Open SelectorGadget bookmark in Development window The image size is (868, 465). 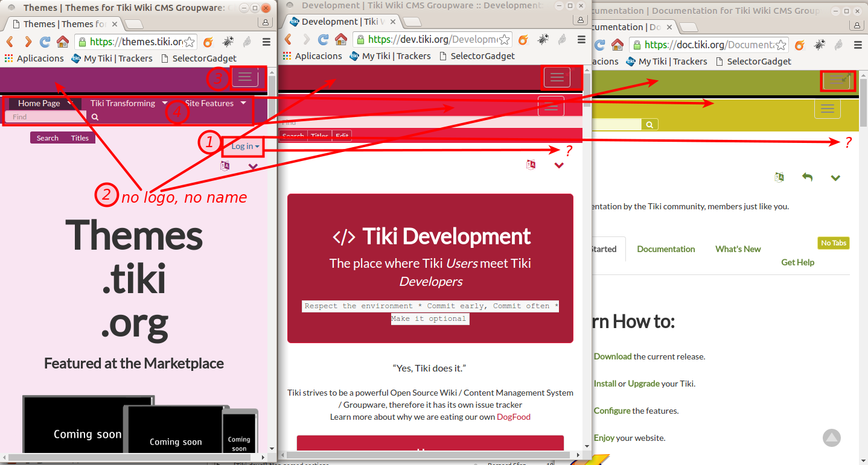coord(477,56)
